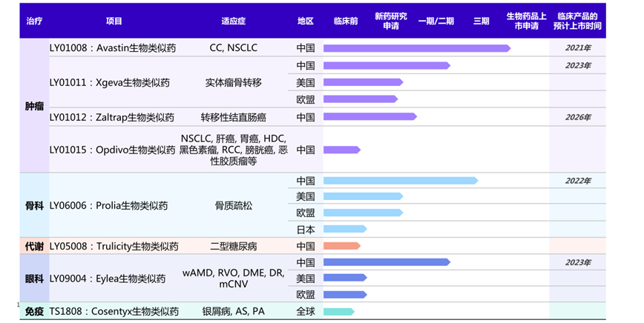Click the Prolia China light-blue progress bar
This screenshot has height=323, width=644.
(401, 180)
